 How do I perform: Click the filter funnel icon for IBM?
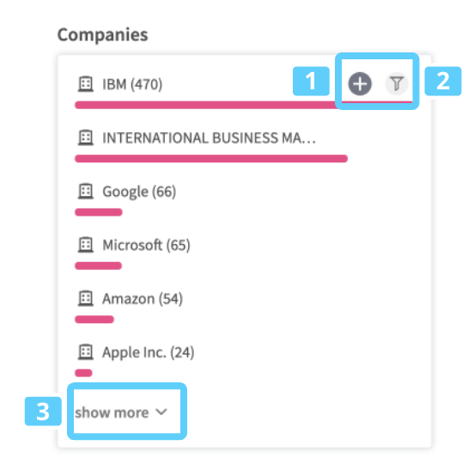397,84
